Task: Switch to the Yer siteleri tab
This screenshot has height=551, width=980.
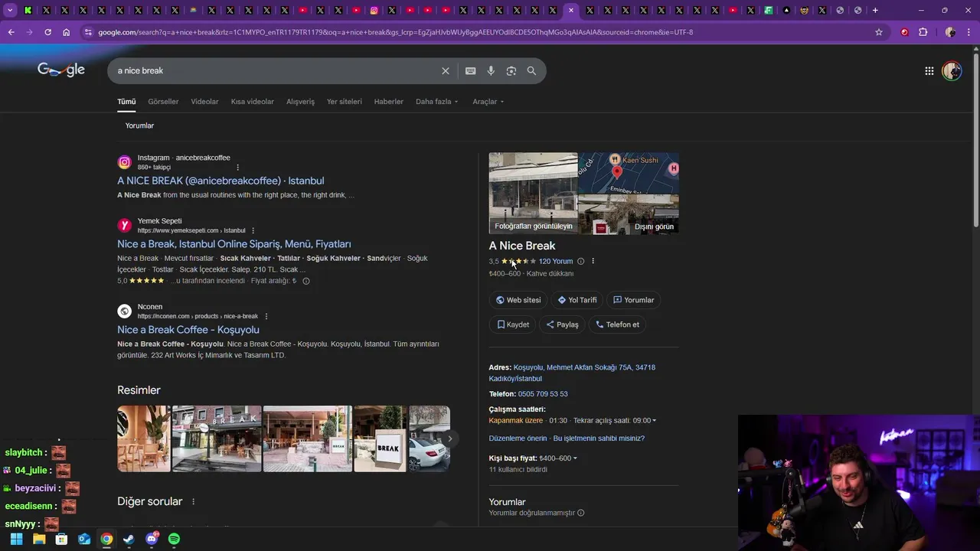Action: coord(345,102)
